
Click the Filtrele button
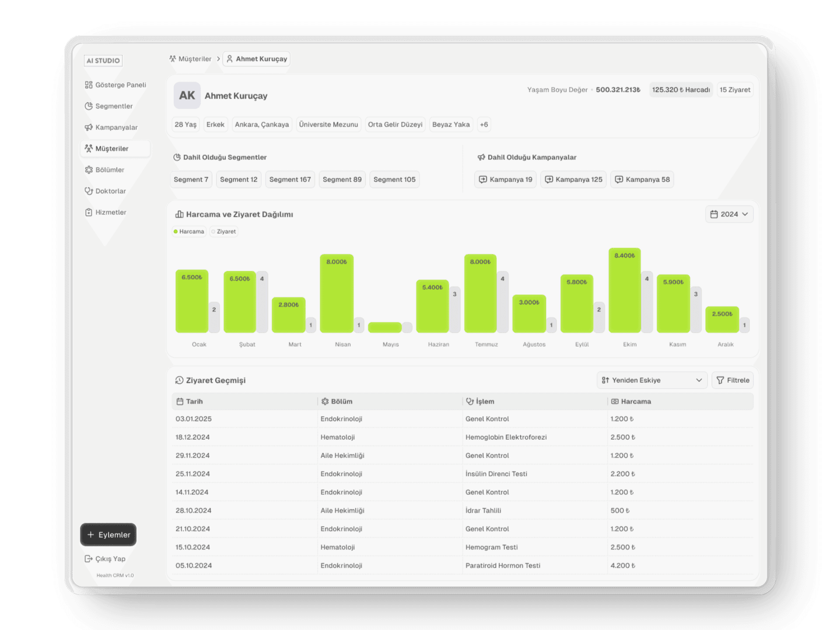733,380
